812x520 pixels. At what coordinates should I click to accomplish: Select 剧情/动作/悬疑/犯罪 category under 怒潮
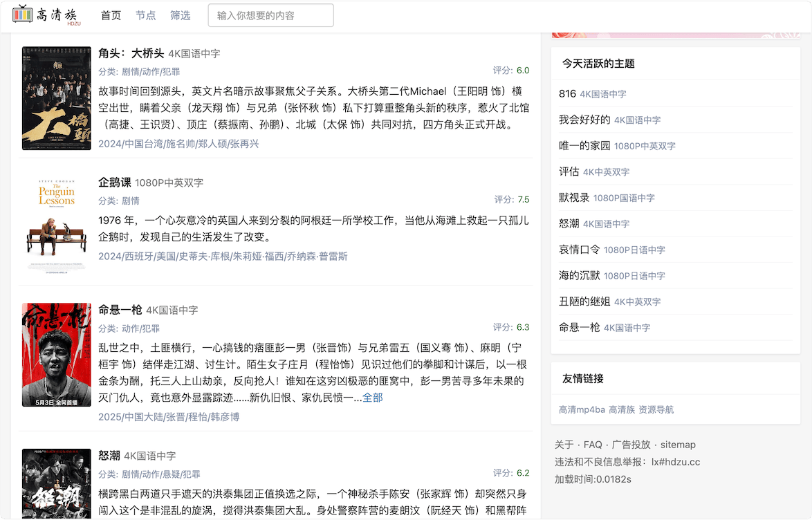coord(161,474)
